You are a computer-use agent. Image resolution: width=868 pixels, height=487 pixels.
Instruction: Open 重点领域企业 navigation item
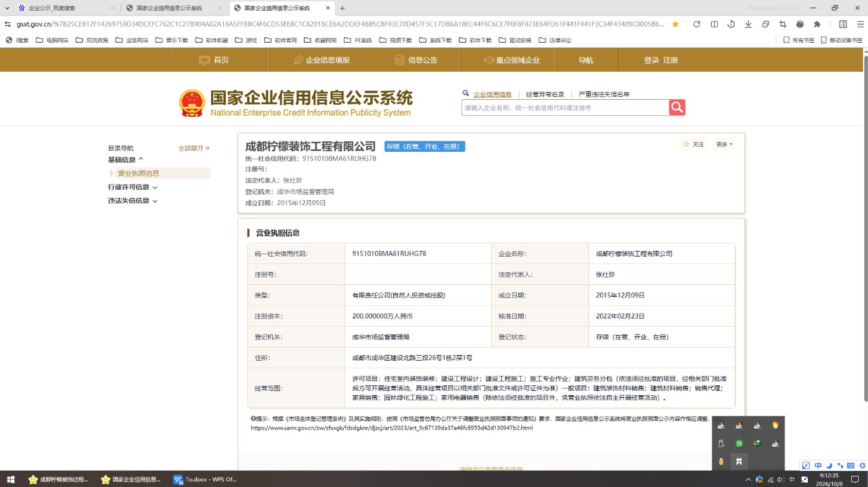(x=511, y=60)
